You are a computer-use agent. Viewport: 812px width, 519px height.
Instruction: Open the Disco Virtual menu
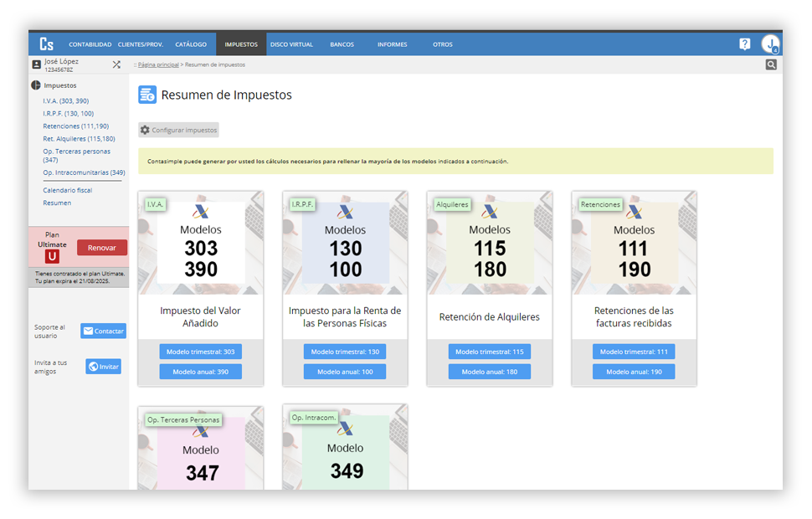pyautogui.click(x=291, y=44)
